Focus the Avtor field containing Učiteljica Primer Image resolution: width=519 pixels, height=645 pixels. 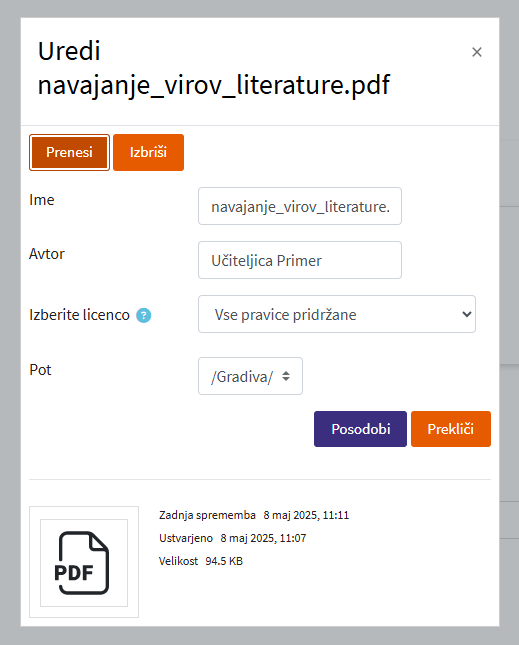tap(300, 260)
